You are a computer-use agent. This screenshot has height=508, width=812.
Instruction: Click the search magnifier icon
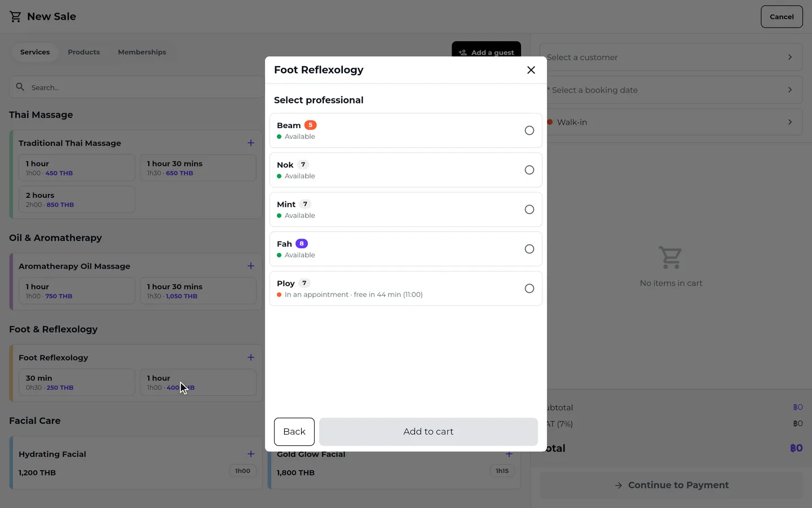pyautogui.click(x=20, y=87)
